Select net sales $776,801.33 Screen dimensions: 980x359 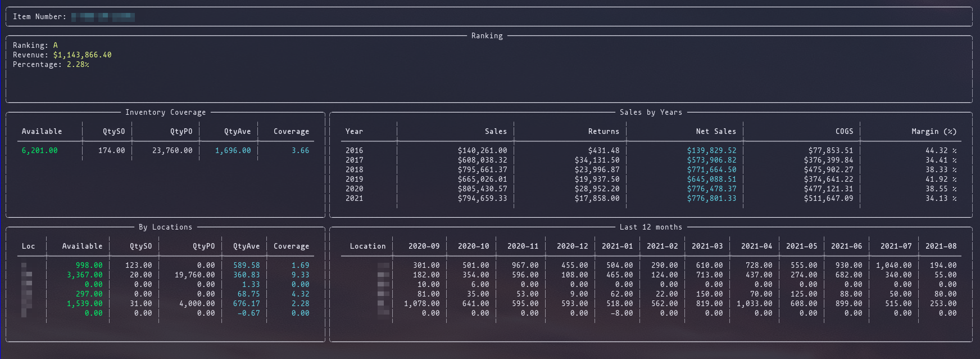(712, 199)
